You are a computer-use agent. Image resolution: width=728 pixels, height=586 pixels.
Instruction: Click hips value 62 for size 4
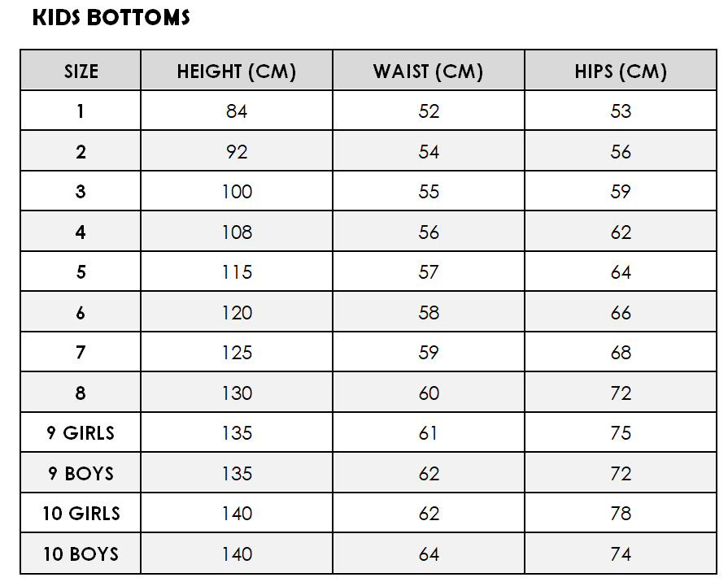point(621,232)
